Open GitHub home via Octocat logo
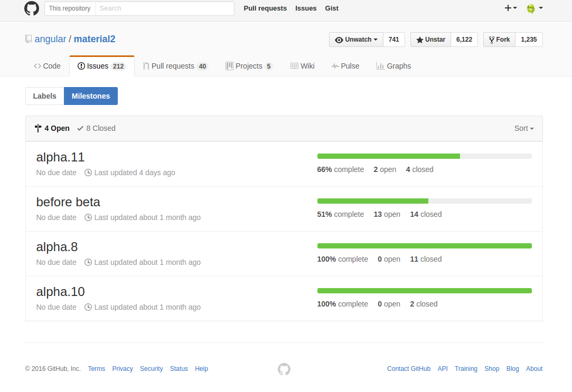Screen dimensions: 572x392 coord(31,8)
